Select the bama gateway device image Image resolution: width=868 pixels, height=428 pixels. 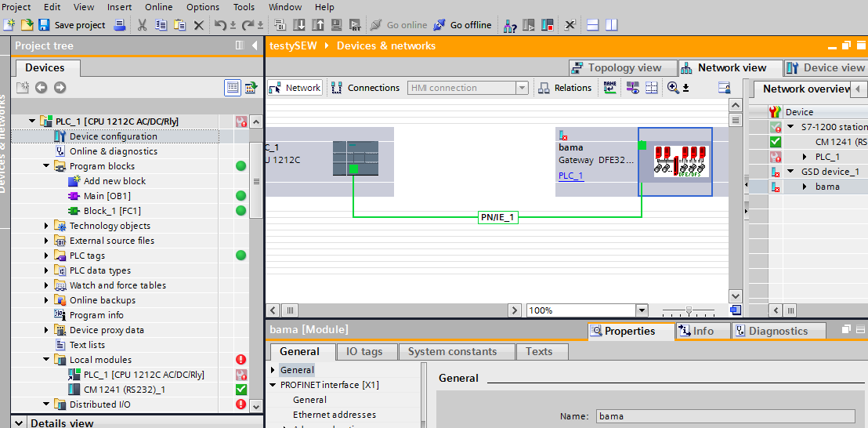click(x=681, y=161)
